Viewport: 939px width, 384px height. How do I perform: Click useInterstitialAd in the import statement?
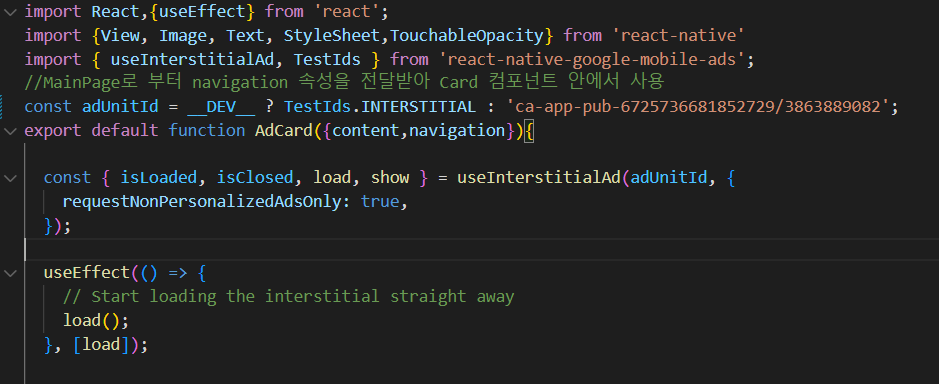point(192,59)
